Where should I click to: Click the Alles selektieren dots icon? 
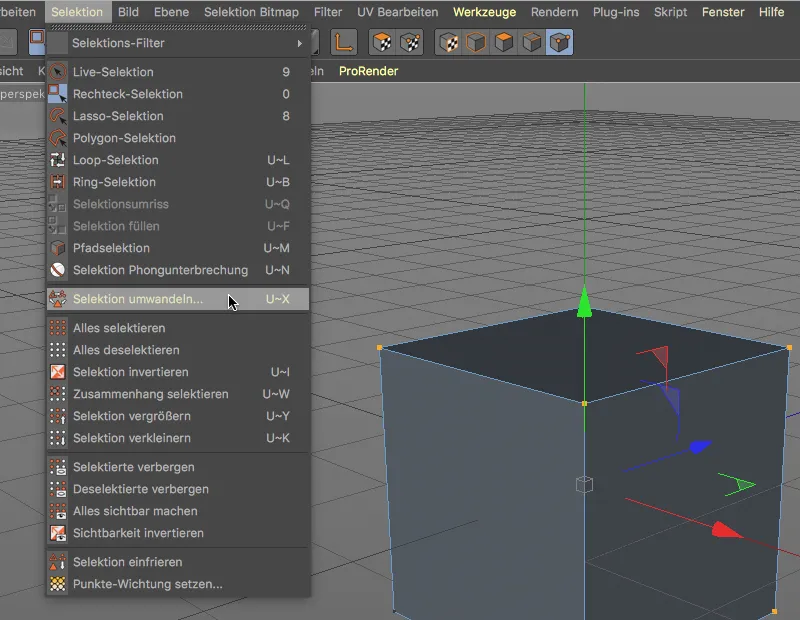click(58, 328)
